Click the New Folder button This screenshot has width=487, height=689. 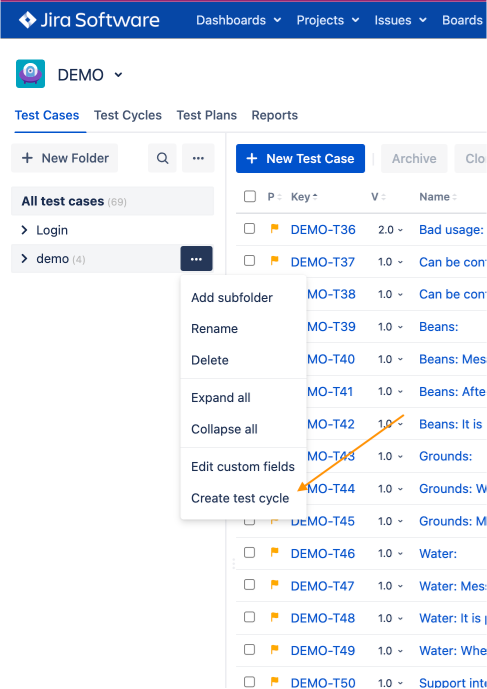click(65, 158)
